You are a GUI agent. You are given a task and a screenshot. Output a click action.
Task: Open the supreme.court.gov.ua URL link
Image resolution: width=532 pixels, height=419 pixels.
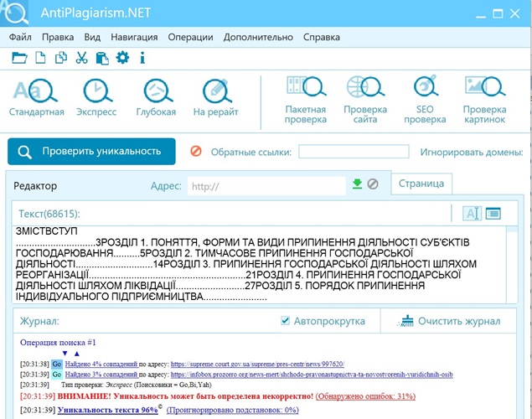point(257,364)
